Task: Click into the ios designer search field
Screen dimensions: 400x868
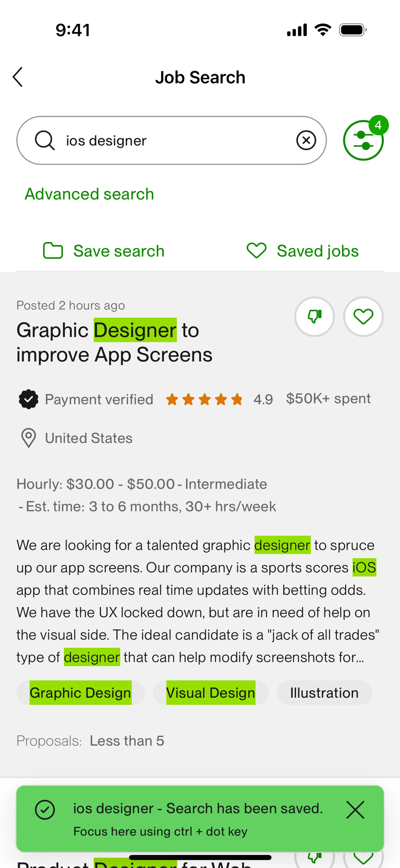Action: (x=175, y=141)
